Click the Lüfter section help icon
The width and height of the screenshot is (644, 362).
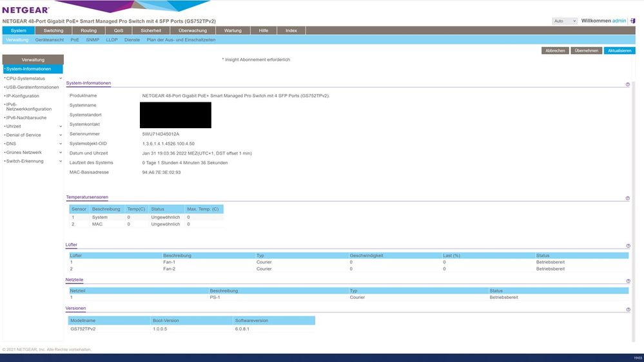[x=628, y=246]
